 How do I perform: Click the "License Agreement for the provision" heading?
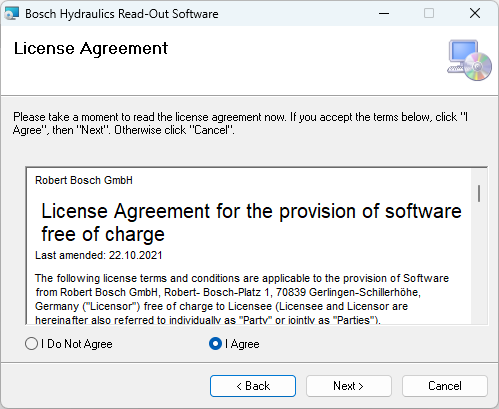click(x=251, y=223)
